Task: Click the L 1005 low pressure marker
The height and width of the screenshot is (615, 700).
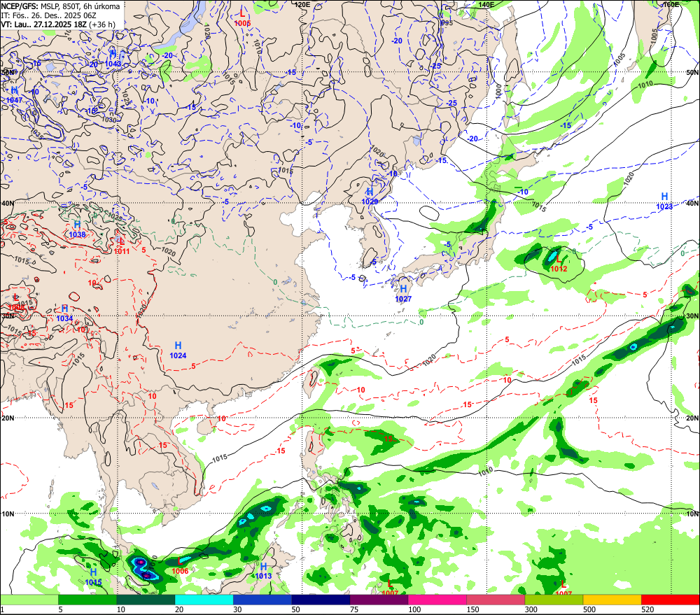Action: click(242, 18)
